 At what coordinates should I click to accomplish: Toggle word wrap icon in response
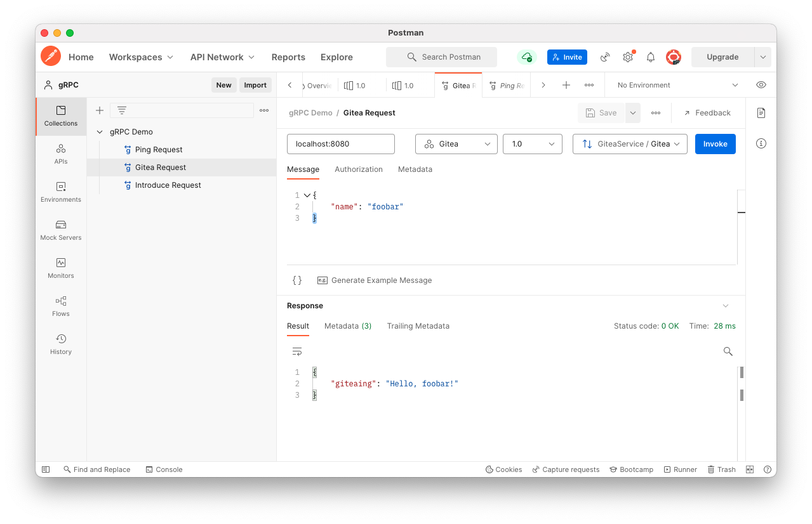pos(297,351)
